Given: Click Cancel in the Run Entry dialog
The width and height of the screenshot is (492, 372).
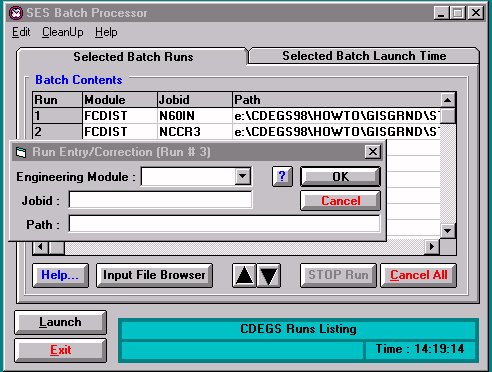Looking at the screenshot, I should [340, 201].
